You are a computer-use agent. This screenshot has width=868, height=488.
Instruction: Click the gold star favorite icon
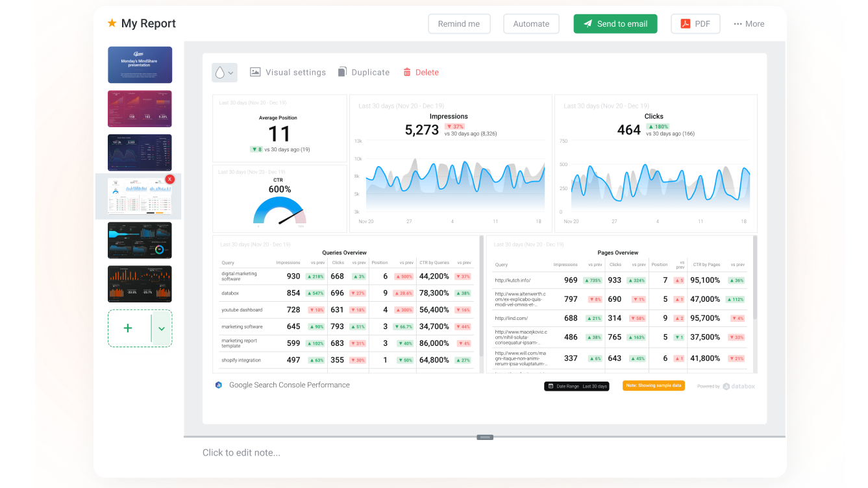[x=112, y=23]
